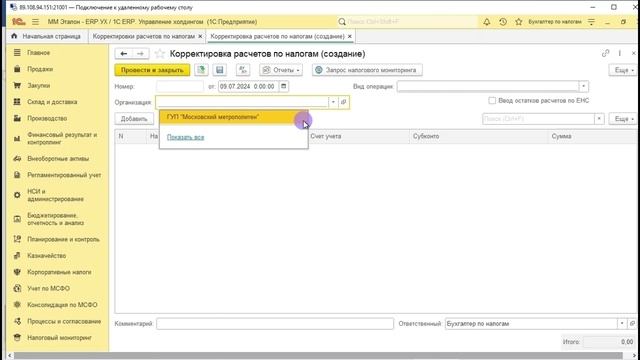Open the calendar date picker

[284, 87]
